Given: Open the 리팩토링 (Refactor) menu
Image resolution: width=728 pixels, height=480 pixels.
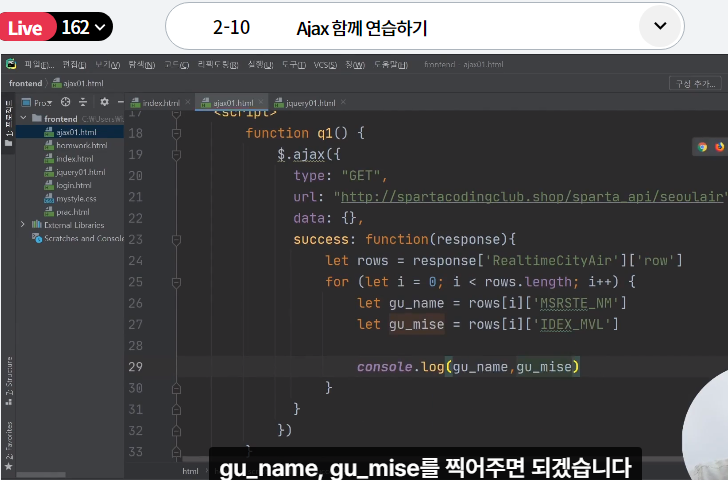Looking at the screenshot, I should [218, 65].
